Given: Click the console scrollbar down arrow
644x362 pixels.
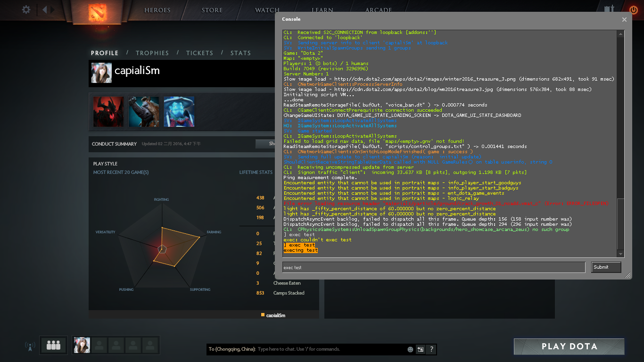Looking at the screenshot, I should (621, 254).
